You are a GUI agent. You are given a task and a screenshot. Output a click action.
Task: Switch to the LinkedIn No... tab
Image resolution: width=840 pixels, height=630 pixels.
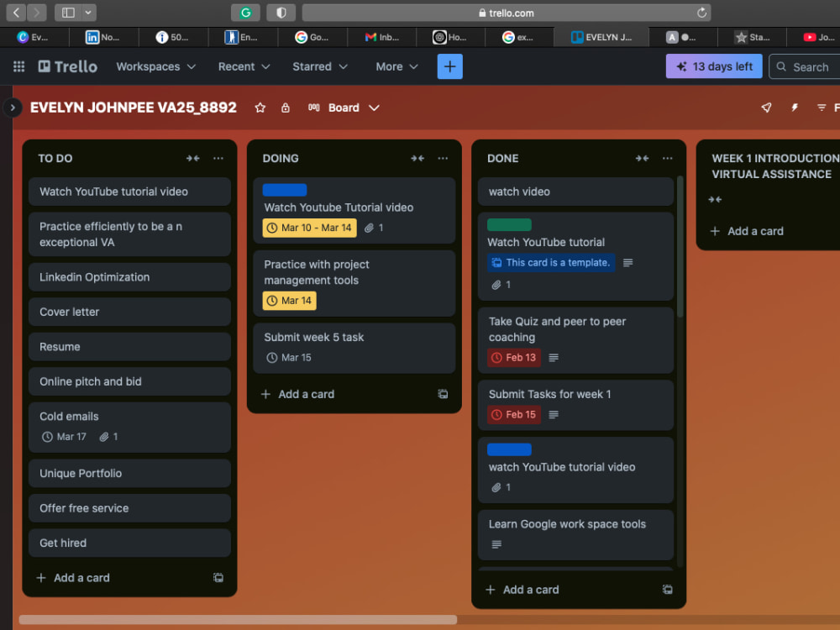coord(103,37)
